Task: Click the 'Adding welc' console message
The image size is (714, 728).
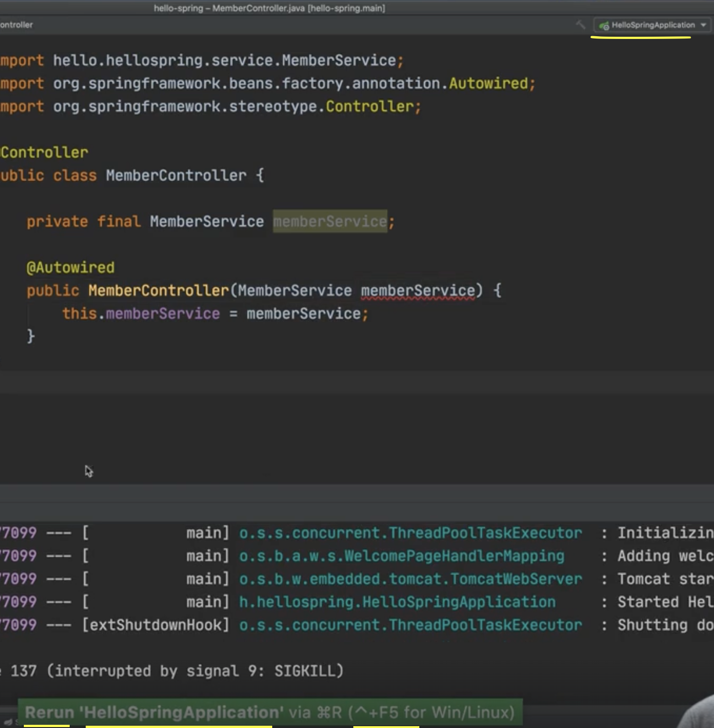Action: [x=665, y=556]
